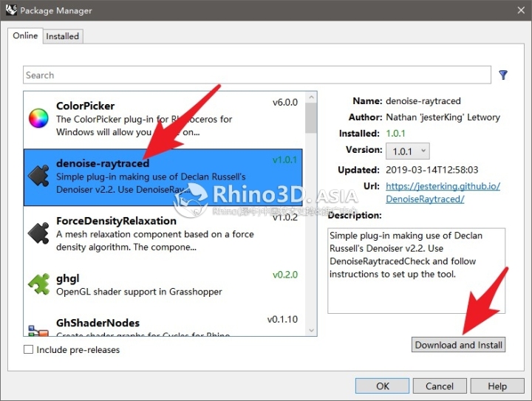The image size is (532, 401).
Task: Select the ColorPicker package title
Action: click(86, 106)
